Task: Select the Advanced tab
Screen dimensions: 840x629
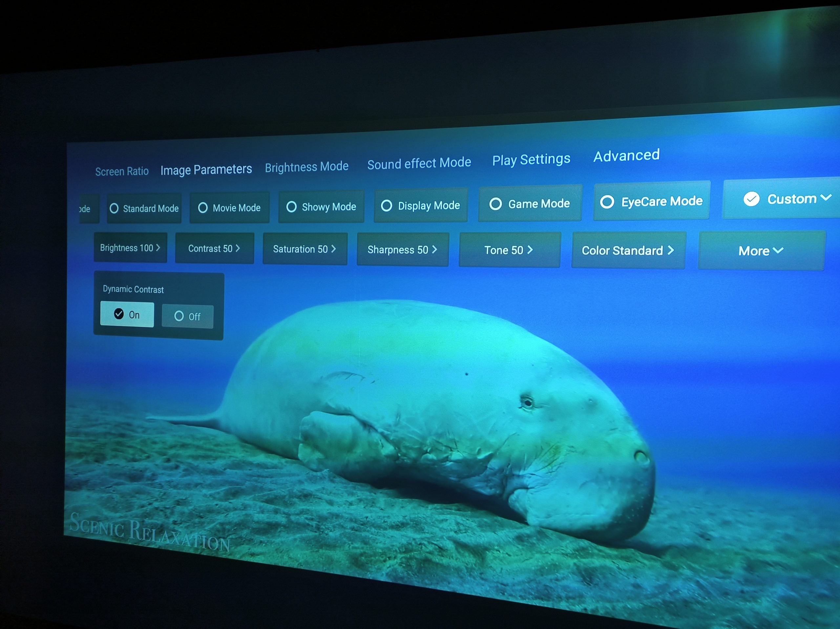Action: tap(626, 155)
